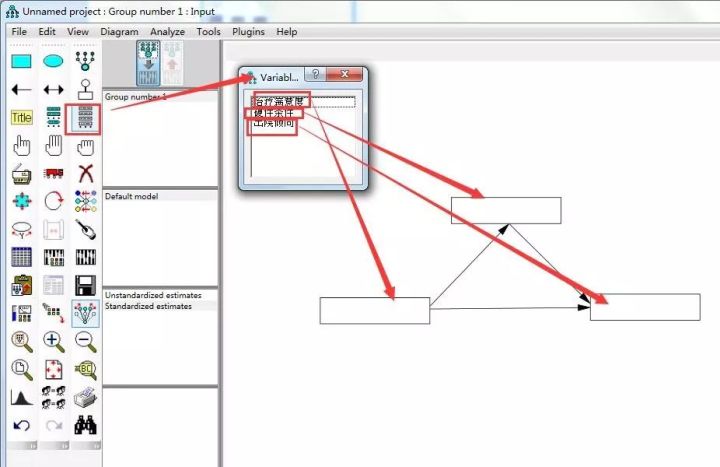Viewport: 720px width, 467px height.
Task: Open the binoculars Specification search tool
Action: (85, 425)
